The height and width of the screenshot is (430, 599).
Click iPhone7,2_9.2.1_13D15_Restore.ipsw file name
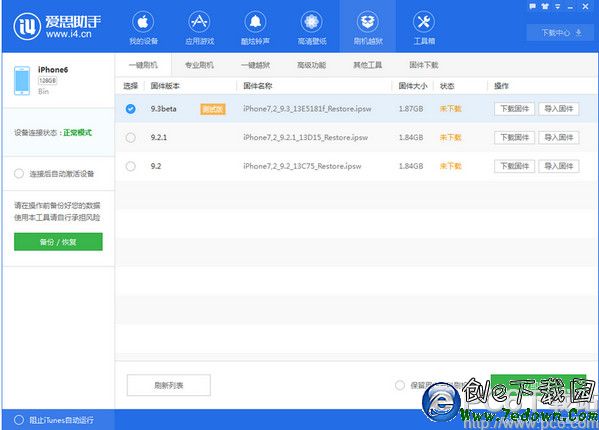306,137
